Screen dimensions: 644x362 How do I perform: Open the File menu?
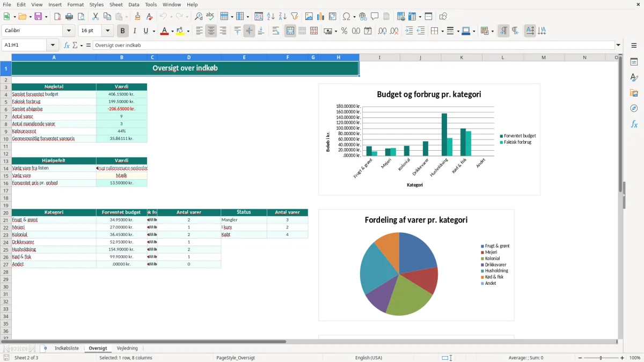point(7,4)
